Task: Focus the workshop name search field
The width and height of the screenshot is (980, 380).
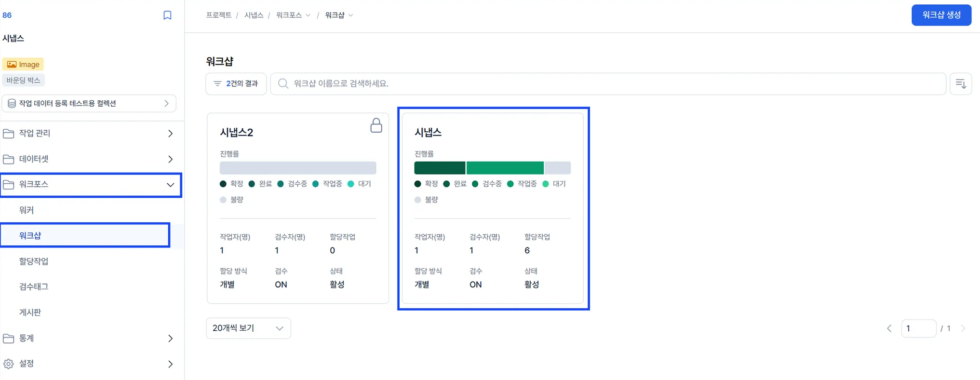Action: tap(608, 84)
